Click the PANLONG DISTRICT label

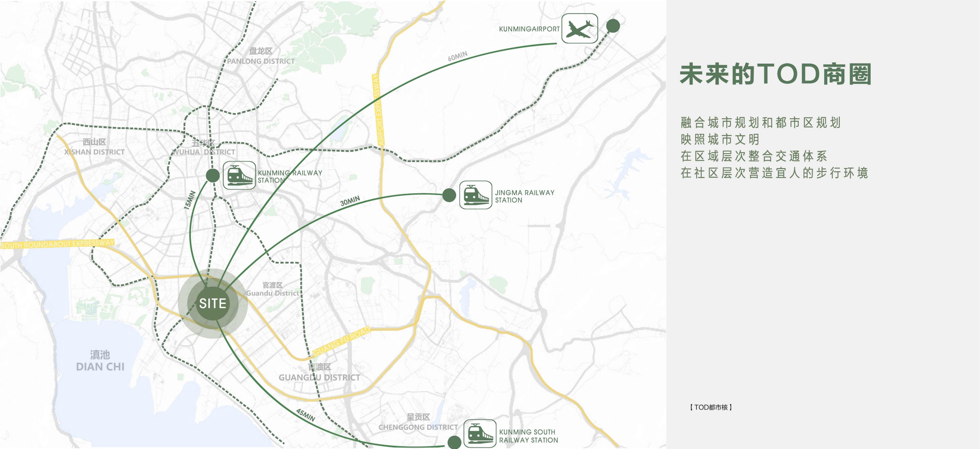pos(261,61)
